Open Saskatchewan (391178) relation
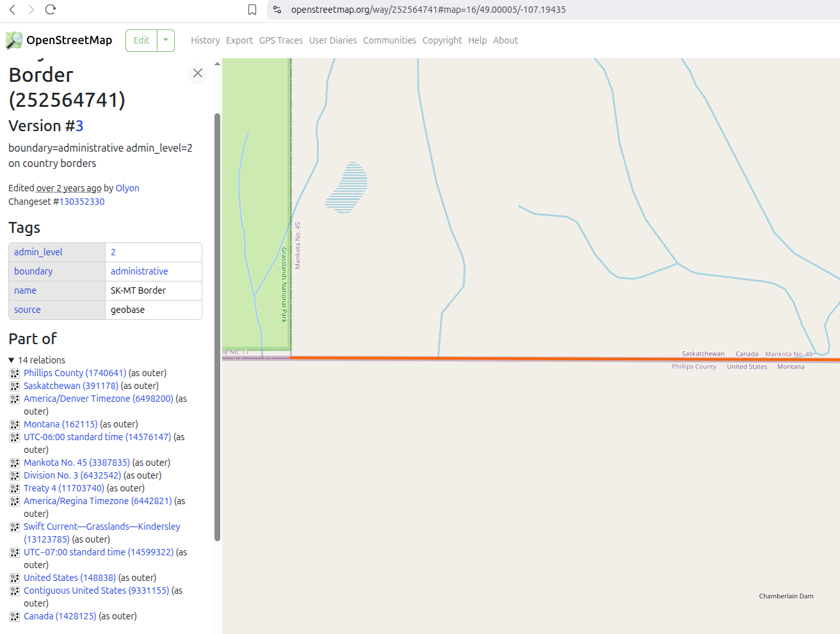The height and width of the screenshot is (634, 840). [x=71, y=386]
